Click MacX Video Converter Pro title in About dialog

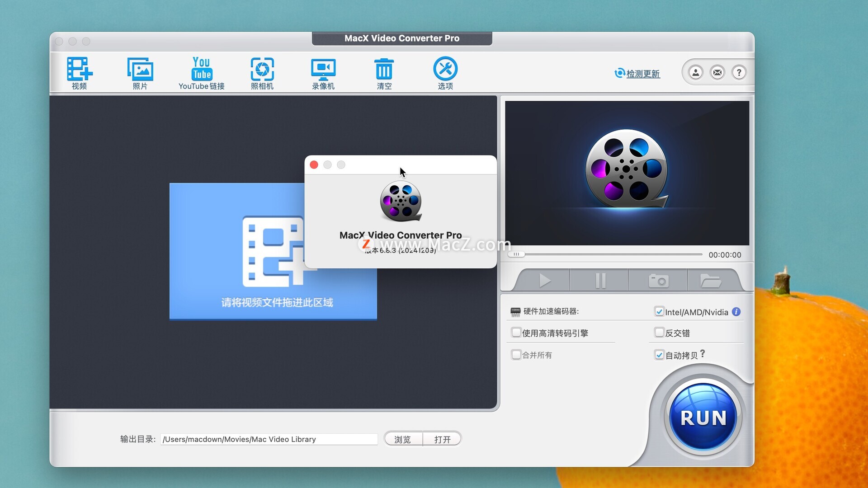click(x=401, y=235)
